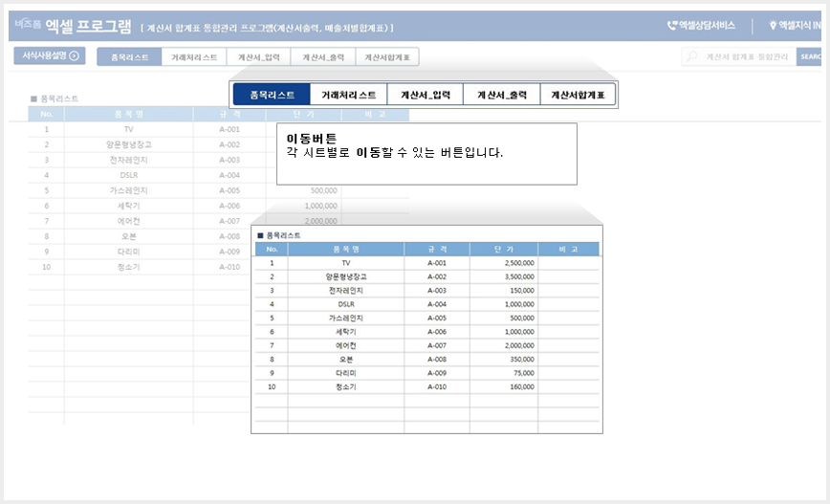Click the SEARCH button at top right
This screenshot has height=504, width=830.
(x=810, y=56)
